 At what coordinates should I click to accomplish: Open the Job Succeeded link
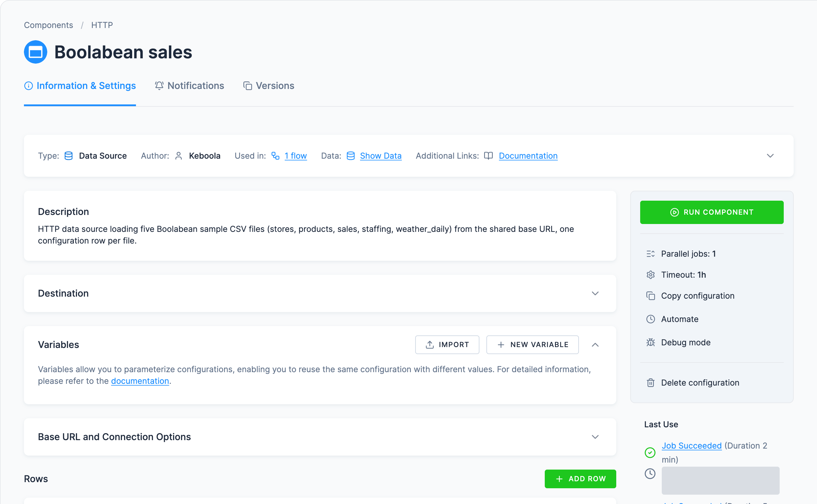click(691, 446)
